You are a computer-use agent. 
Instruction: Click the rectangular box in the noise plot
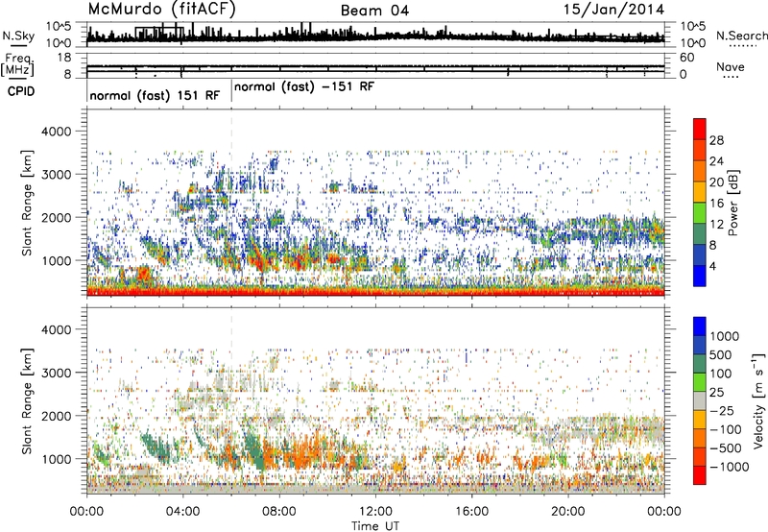(159, 34)
